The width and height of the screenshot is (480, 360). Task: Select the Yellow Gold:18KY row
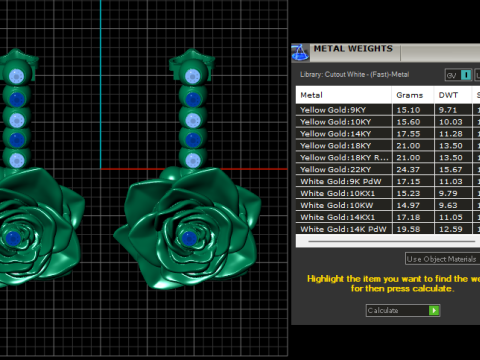click(x=388, y=146)
